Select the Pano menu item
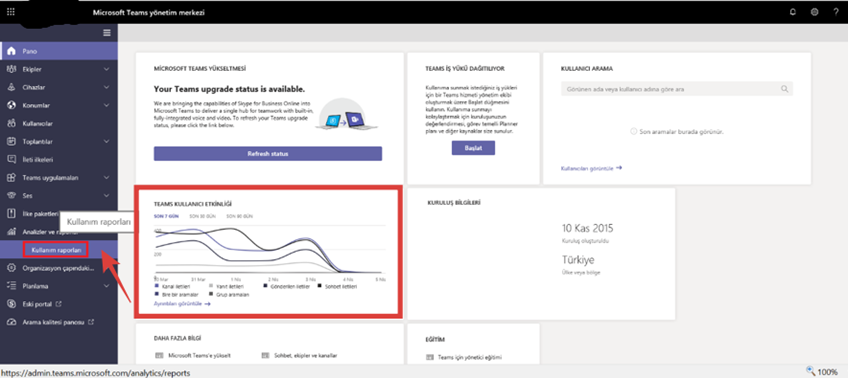Screen dimensions: 848x378 [59, 51]
